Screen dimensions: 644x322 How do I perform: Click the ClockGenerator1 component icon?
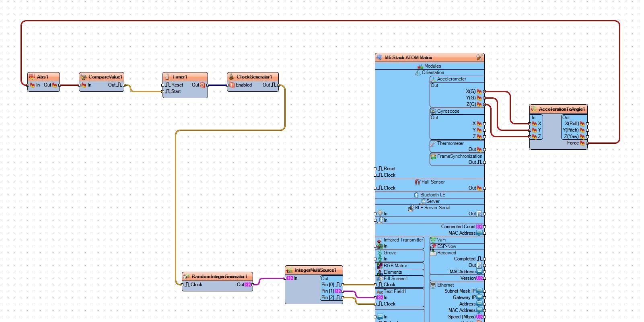[x=231, y=76]
